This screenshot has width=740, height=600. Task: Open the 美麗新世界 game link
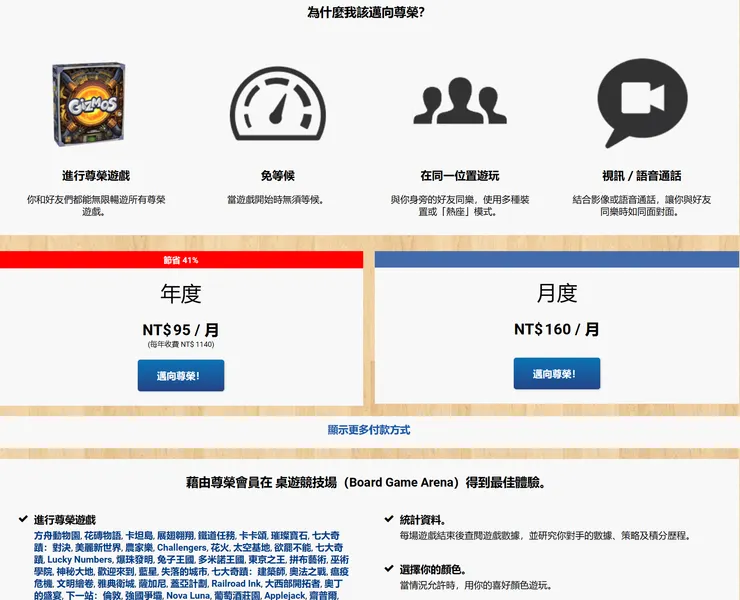98,548
